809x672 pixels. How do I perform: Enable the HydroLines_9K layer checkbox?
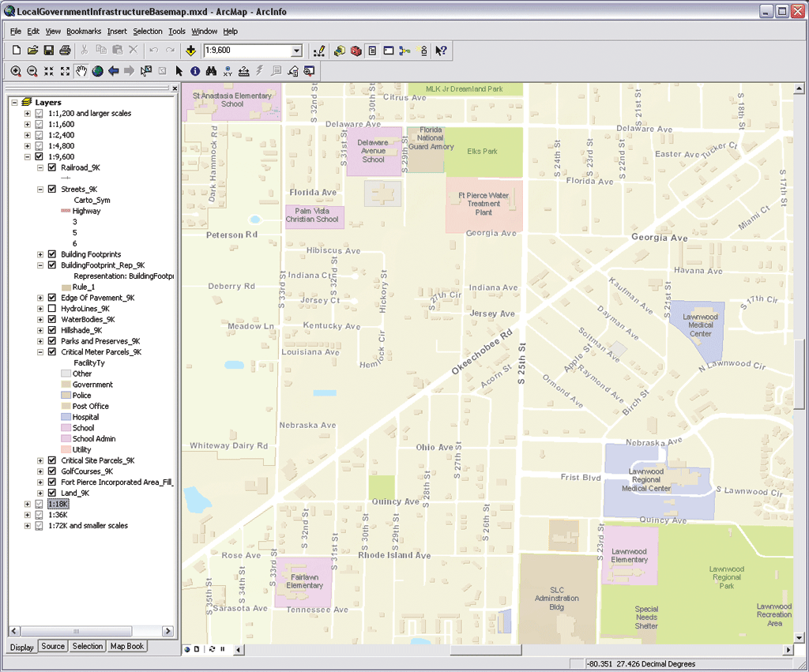pyautogui.click(x=52, y=309)
